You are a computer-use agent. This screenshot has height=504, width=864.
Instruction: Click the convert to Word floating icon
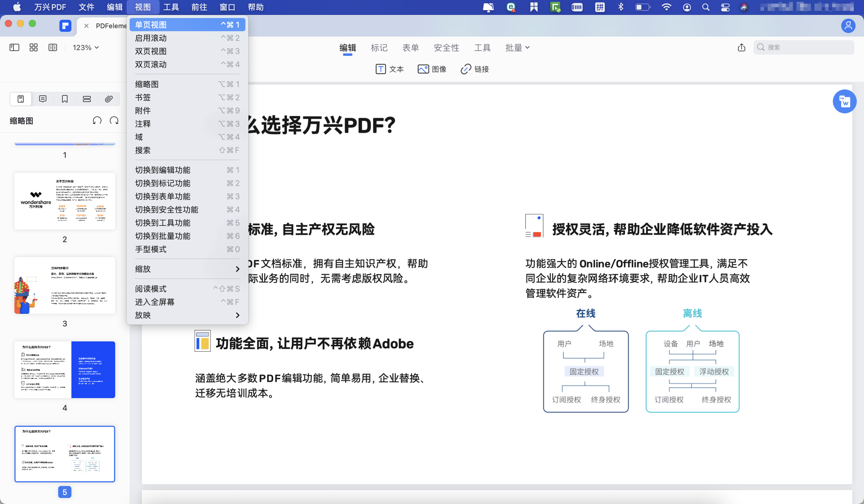point(844,101)
